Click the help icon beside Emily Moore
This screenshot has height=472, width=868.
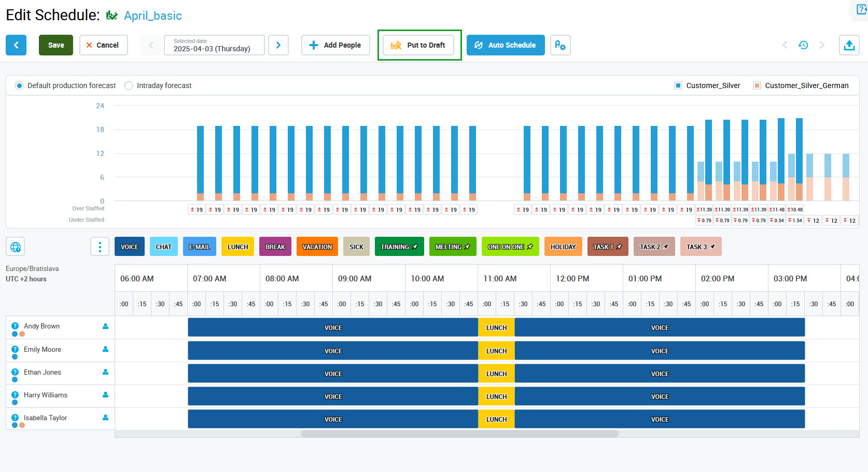pyautogui.click(x=15, y=349)
